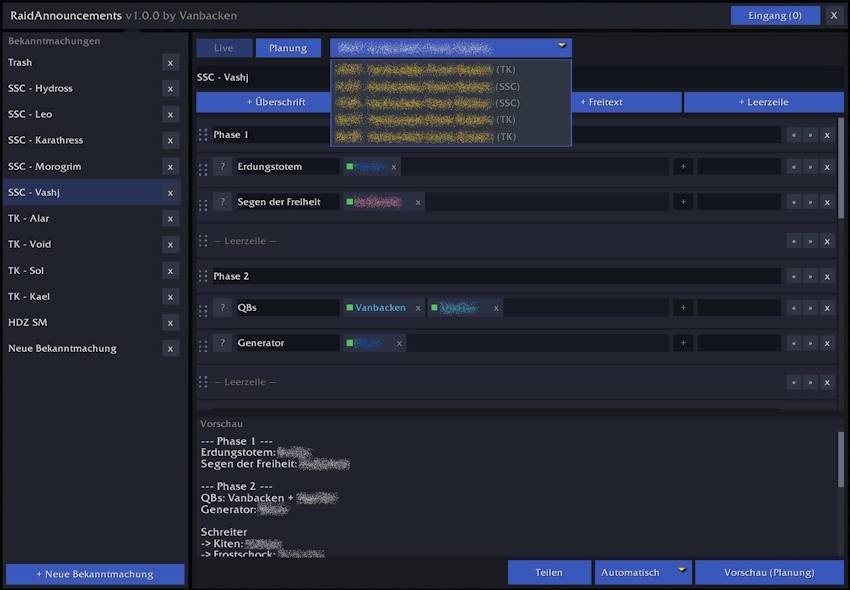Add another player to Erdungstotem with plus
This screenshot has width=850, height=590.
[x=683, y=166]
